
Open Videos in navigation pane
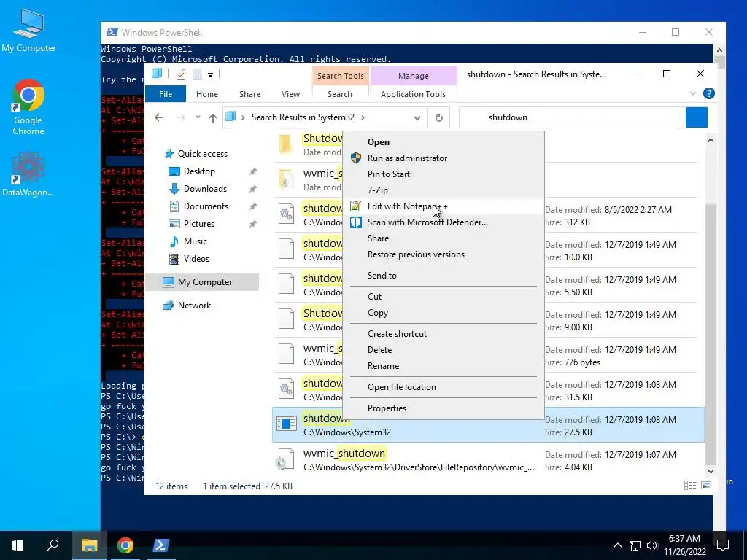[x=196, y=259]
